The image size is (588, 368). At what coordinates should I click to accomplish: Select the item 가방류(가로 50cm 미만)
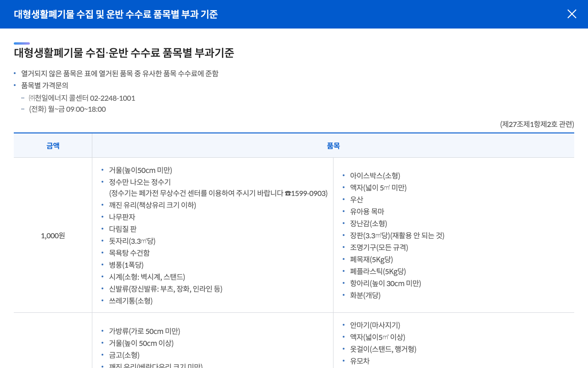click(x=144, y=331)
